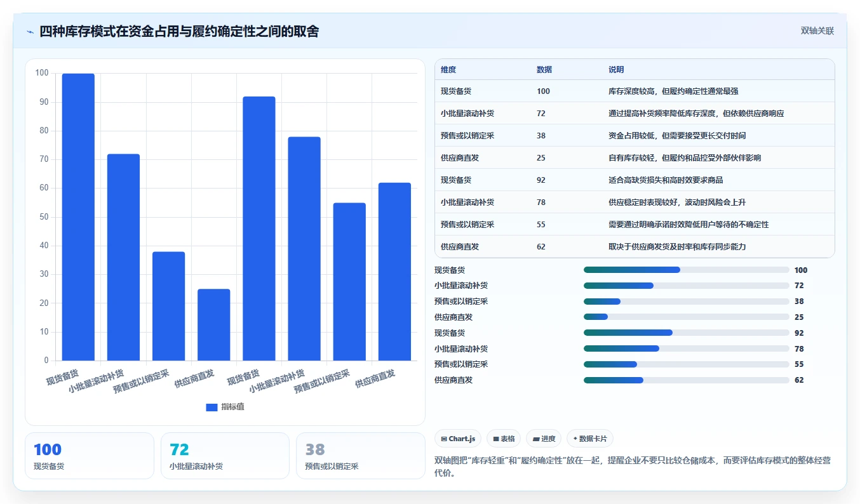
Task: Click the progress bar with value 100
Action: (686, 270)
